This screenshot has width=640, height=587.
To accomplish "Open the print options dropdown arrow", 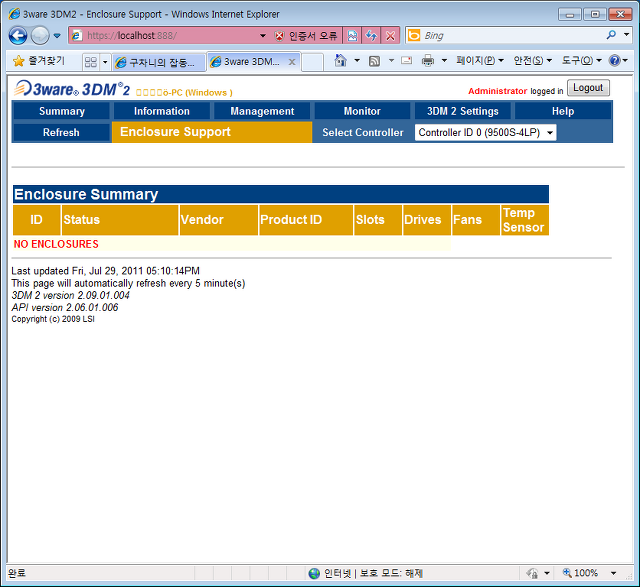I will point(444,61).
